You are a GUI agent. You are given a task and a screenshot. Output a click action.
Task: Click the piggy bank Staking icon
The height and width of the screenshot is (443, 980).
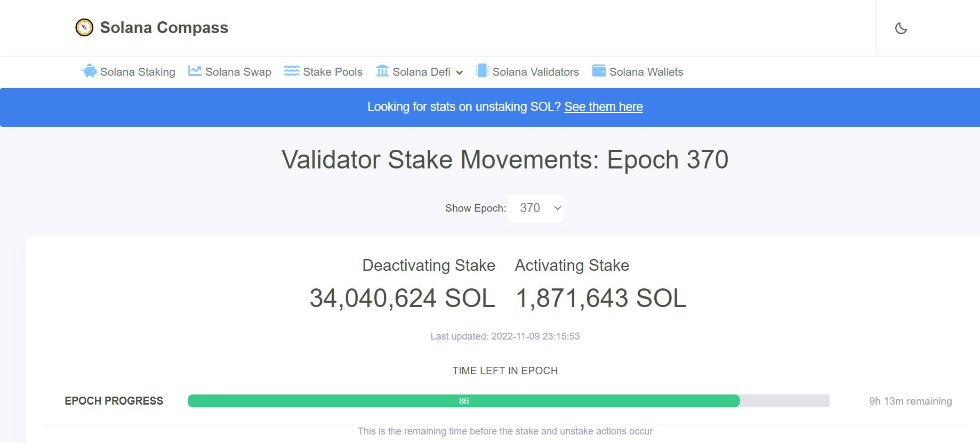[x=89, y=71]
